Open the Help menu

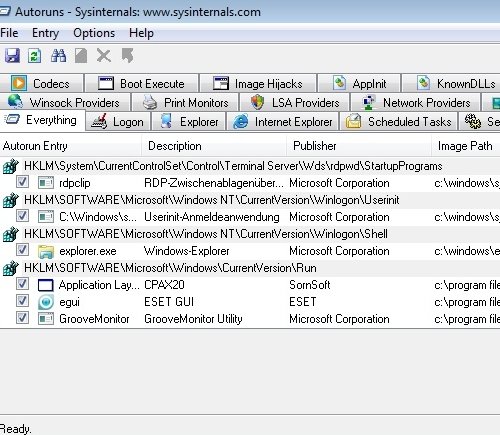(x=141, y=33)
